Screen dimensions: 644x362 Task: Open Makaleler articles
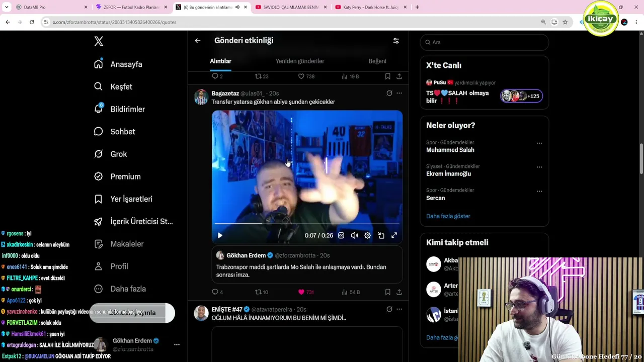119,244
